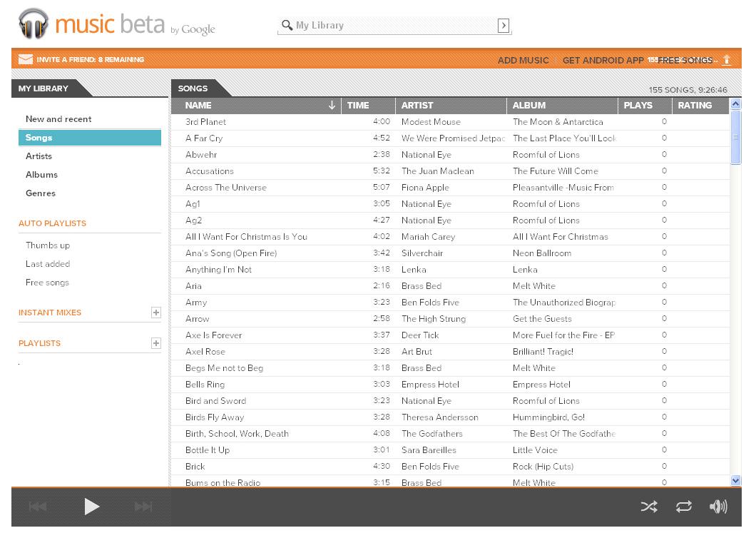Click artist Modest Mouse

[431, 122]
